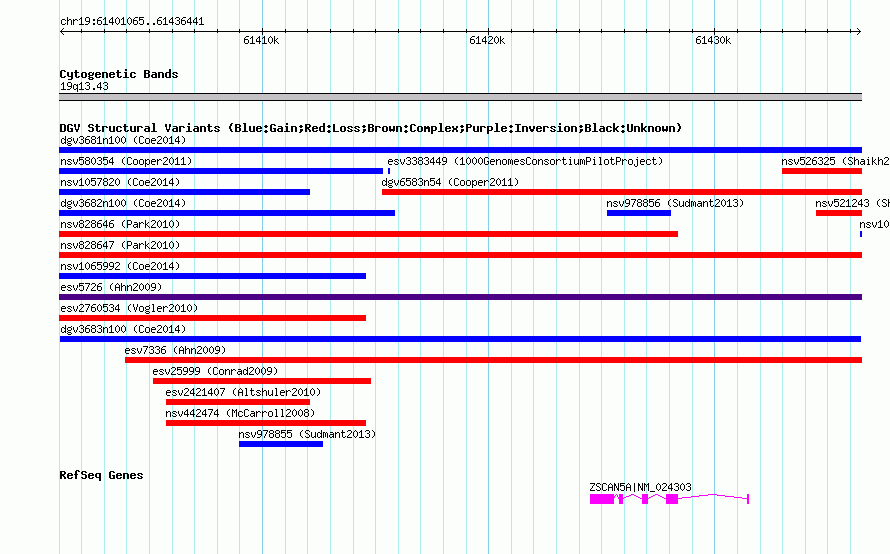Select the red bar of dgv6583n54
The image size is (890, 554).
(x=622, y=192)
